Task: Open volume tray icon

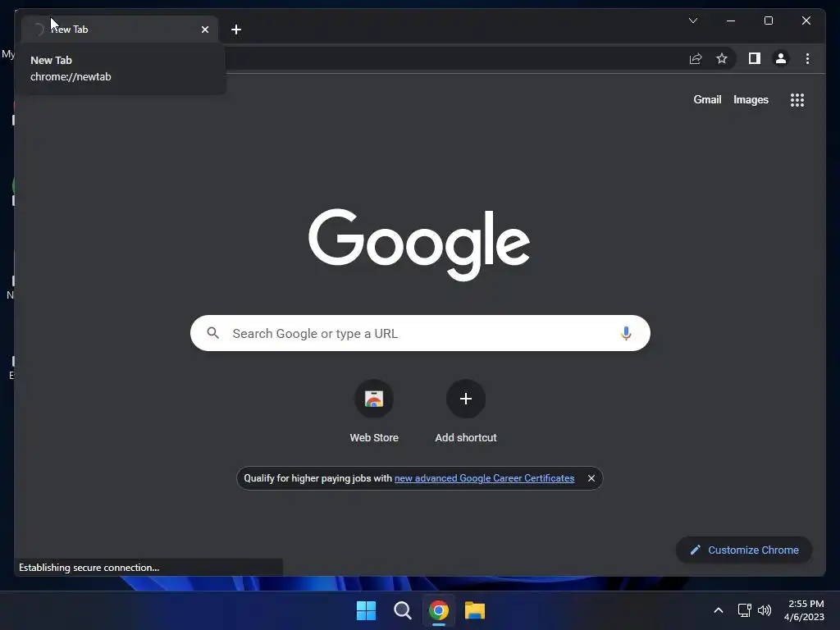Action: [765, 610]
